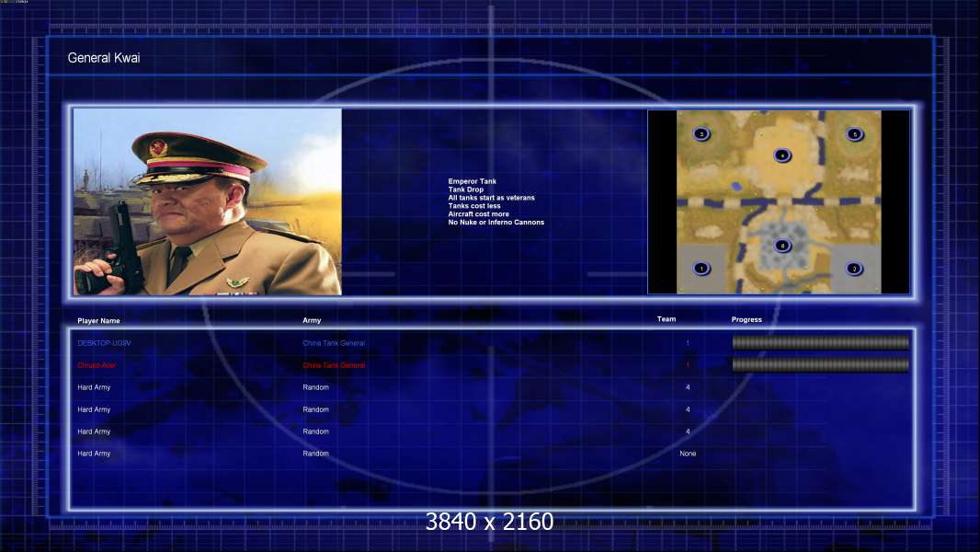
Task: Click the 'Progress' column header
Action: (x=746, y=319)
